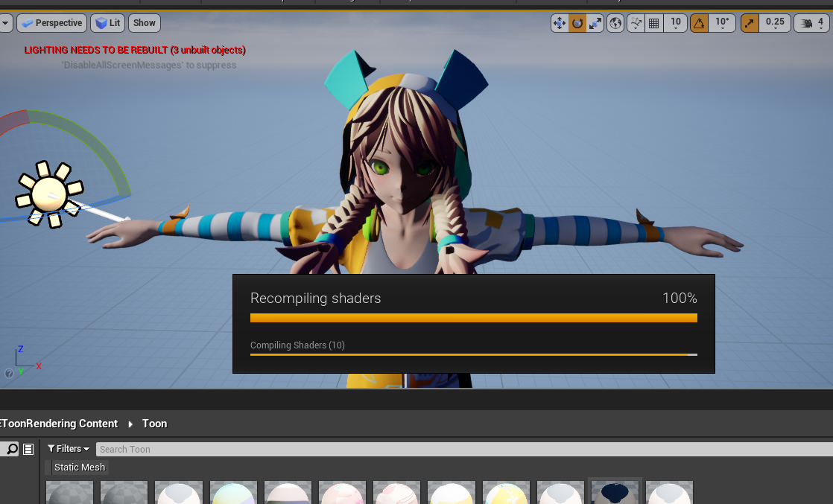
Task: Click the camera speed icon
Action: coord(806,23)
